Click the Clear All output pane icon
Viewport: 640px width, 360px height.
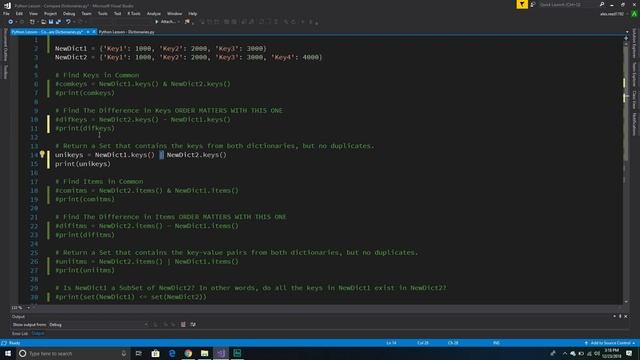click(x=183, y=324)
